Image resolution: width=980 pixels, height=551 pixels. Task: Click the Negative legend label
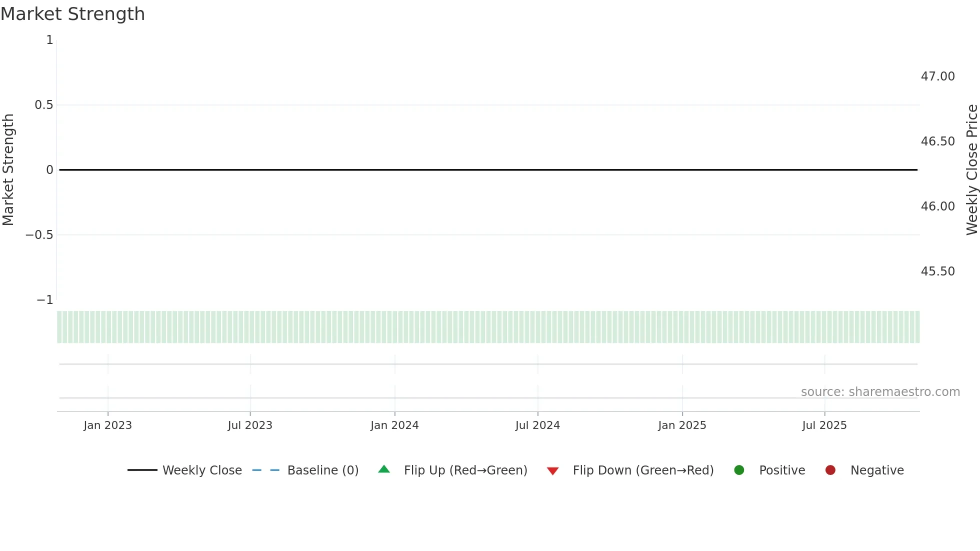877,470
